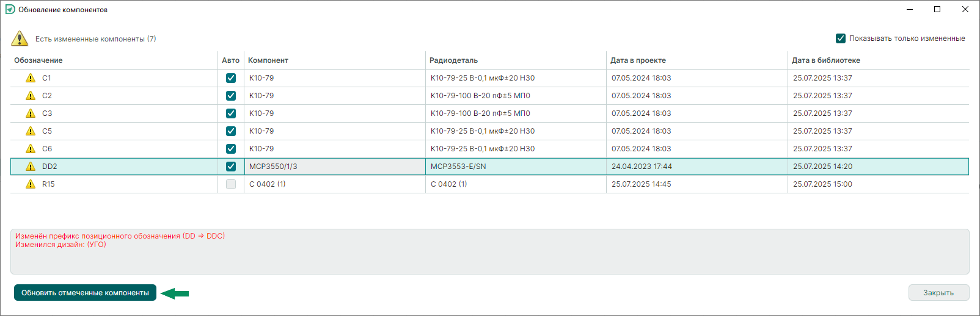Select the C1 designation cell
The height and width of the screenshot is (316, 980).
pyautogui.click(x=114, y=78)
